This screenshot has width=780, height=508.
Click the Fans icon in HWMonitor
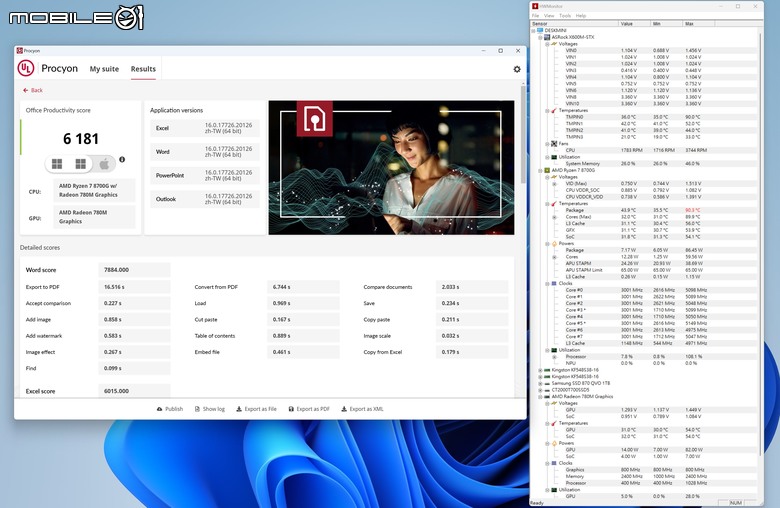point(554,144)
